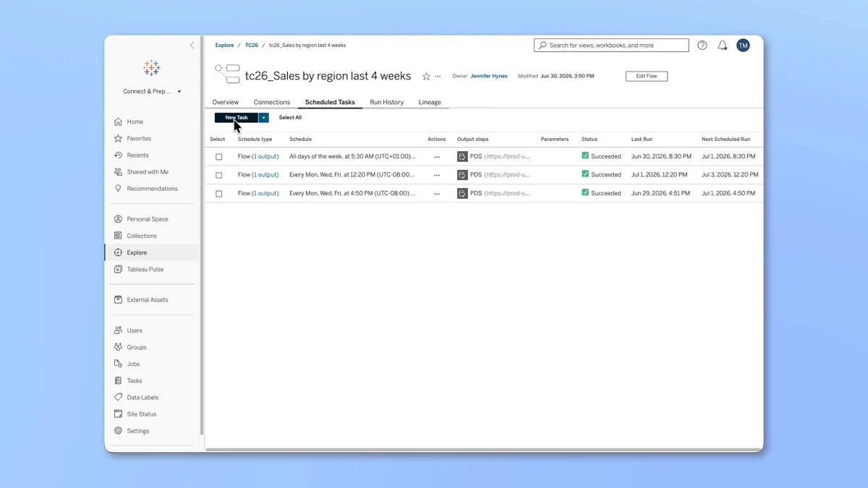The image size is (868, 488).
Task: Click Jul 3, 2026, 12:20 PM next run
Action: pyautogui.click(x=730, y=175)
